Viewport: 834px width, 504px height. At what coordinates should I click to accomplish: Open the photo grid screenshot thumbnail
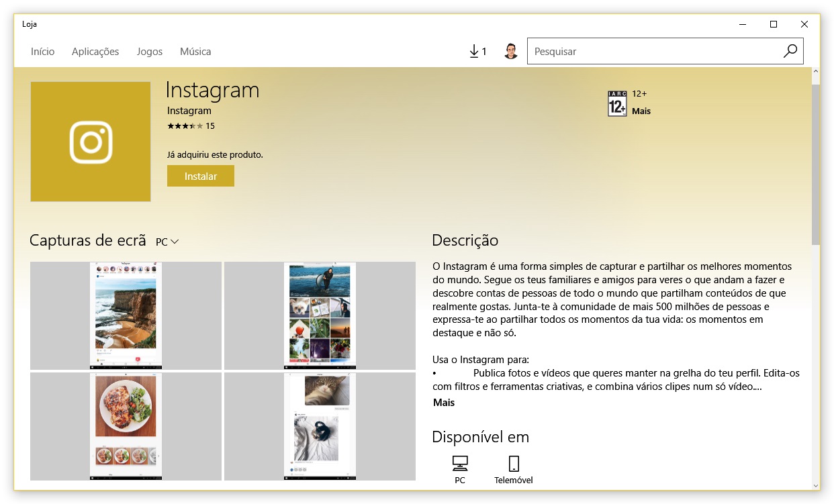320,315
